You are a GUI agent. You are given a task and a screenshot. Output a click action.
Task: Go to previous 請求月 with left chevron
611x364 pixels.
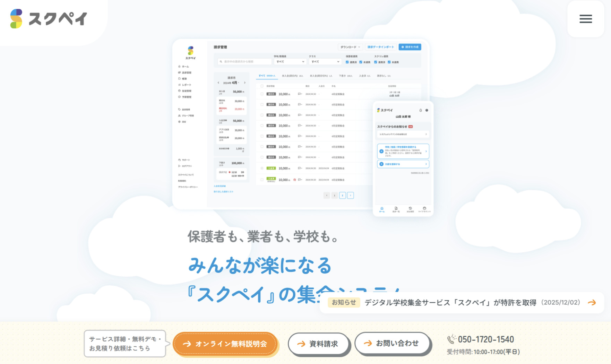pyautogui.click(x=218, y=83)
